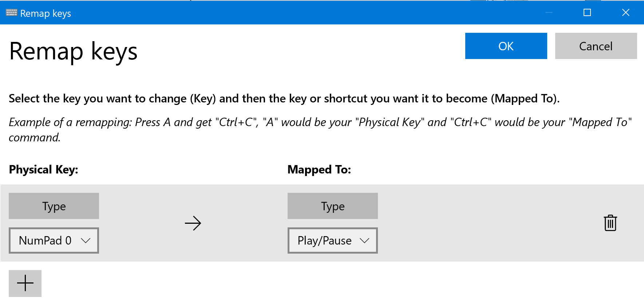Viewport: 644px width, 301px height.
Task: Delete the NumPad 0 remapping with trash icon
Action: (610, 223)
